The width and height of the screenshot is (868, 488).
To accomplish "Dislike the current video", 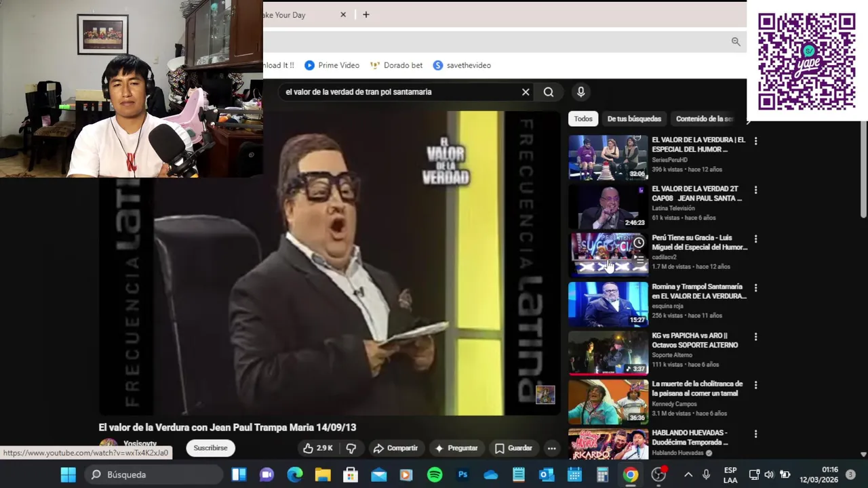I will tap(351, 448).
